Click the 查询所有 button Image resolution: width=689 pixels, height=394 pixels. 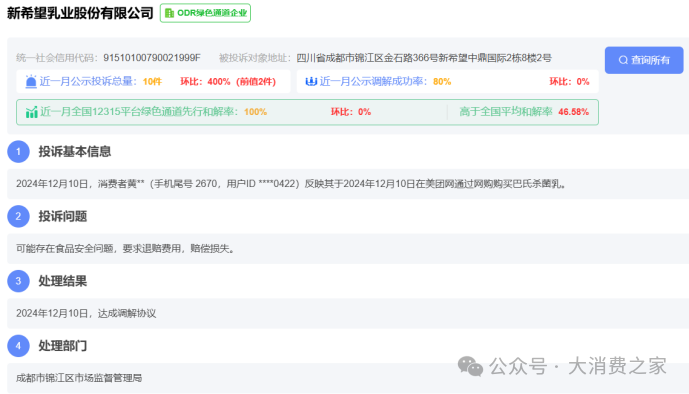[644, 60]
